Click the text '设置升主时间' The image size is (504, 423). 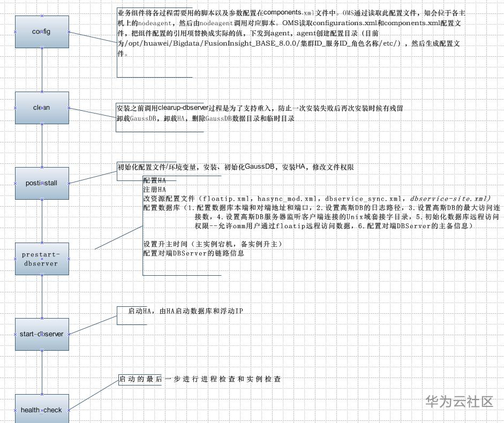click(165, 244)
